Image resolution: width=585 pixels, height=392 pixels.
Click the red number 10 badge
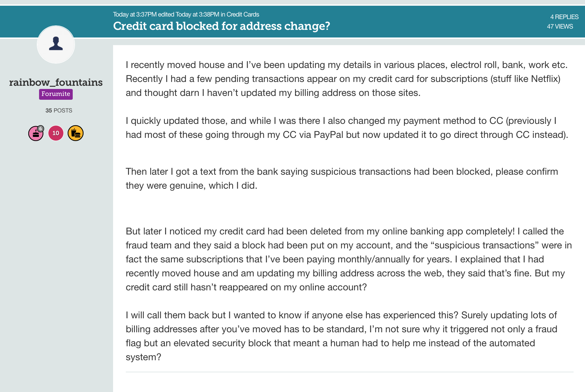56,133
